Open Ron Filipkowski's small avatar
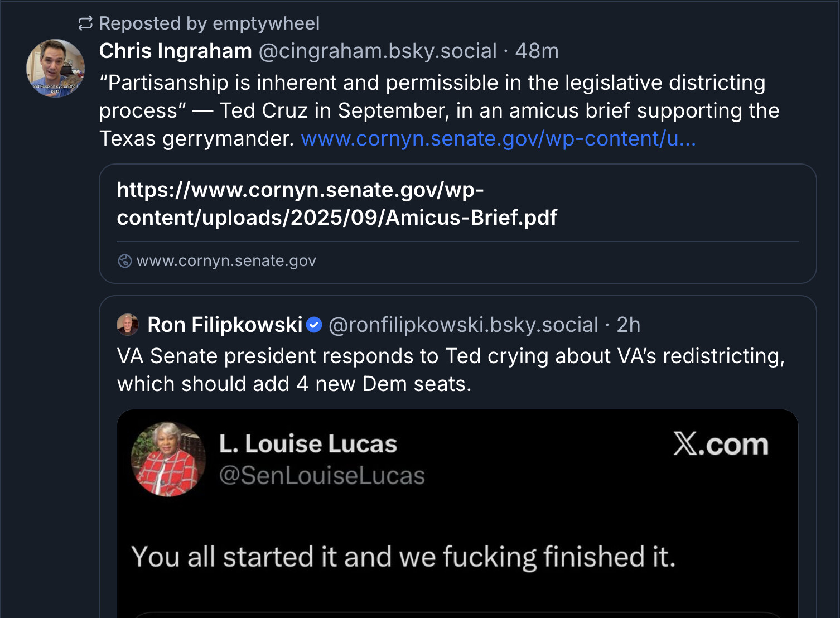This screenshot has width=840, height=618. pos(128,325)
